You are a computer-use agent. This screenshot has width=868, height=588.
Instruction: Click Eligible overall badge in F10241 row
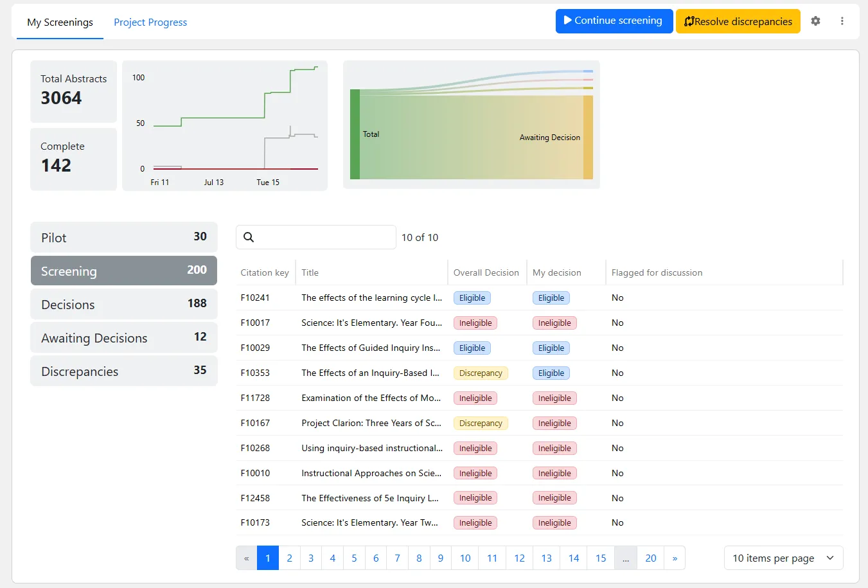point(472,298)
